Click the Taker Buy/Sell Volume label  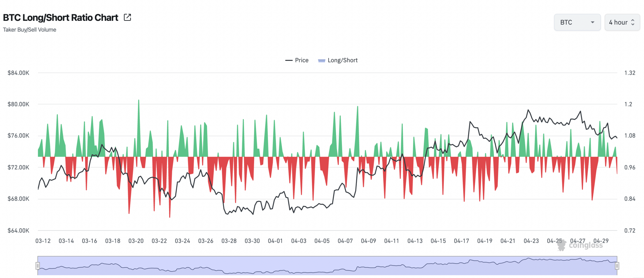[x=29, y=30]
